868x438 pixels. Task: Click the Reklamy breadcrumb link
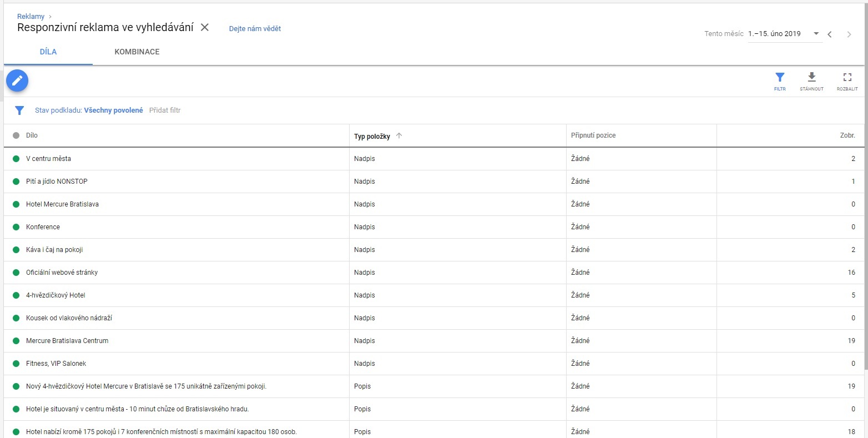[x=31, y=17]
